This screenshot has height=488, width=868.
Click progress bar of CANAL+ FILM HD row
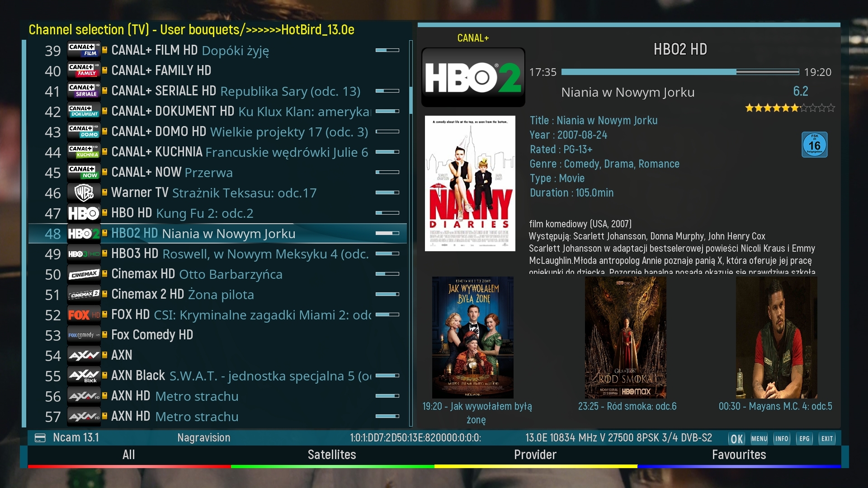387,50
